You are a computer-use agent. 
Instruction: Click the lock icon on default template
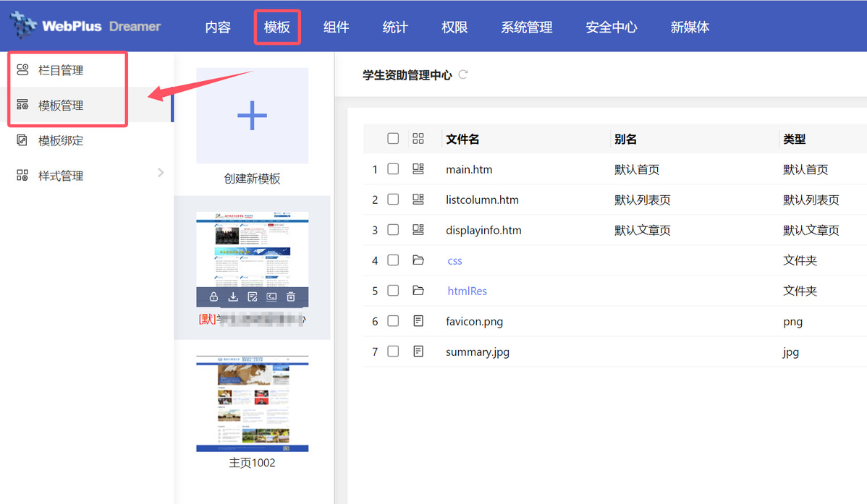pos(213,297)
